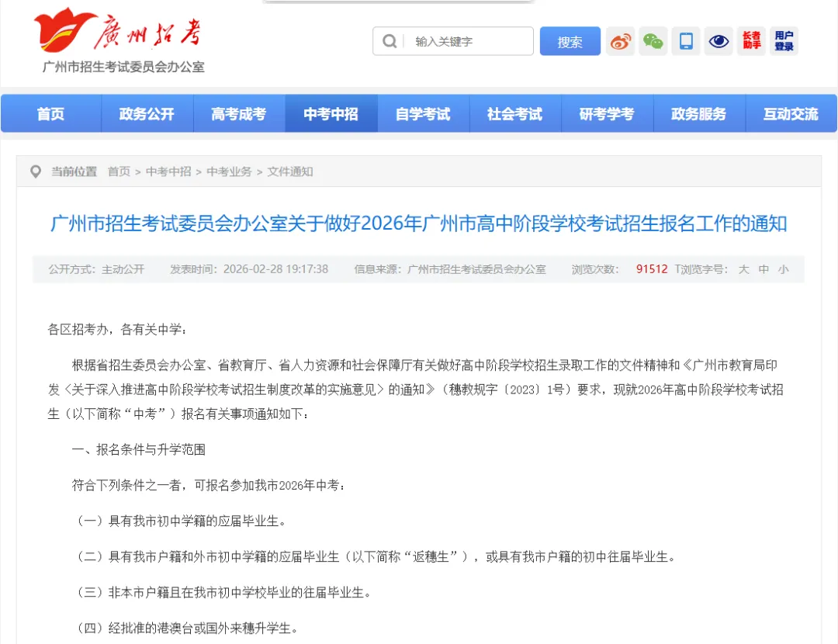The image size is (838, 644).
Task: Select the 中 font size option
Action: click(x=764, y=269)
